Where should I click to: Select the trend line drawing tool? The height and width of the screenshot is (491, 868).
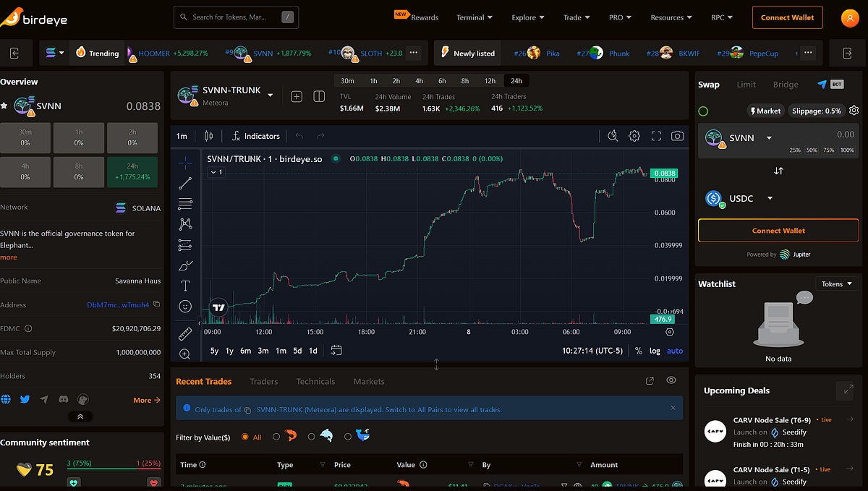click(x=185, y=183)
